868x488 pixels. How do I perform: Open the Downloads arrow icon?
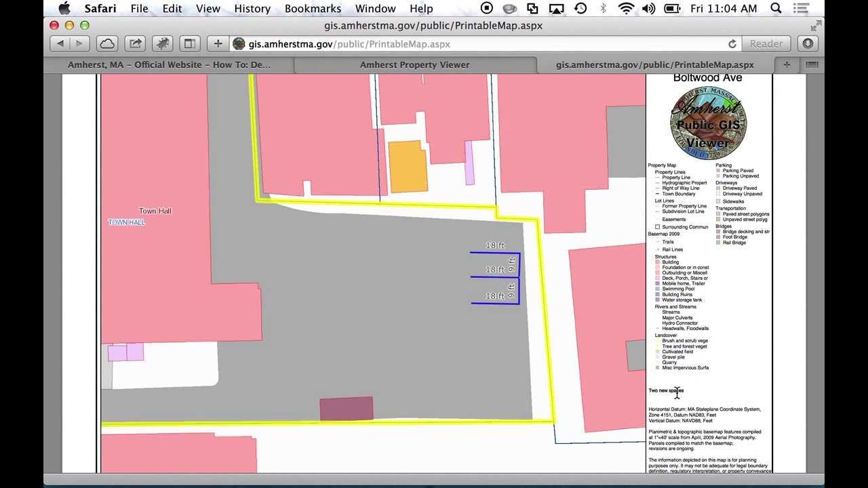[x=807, y=43]
